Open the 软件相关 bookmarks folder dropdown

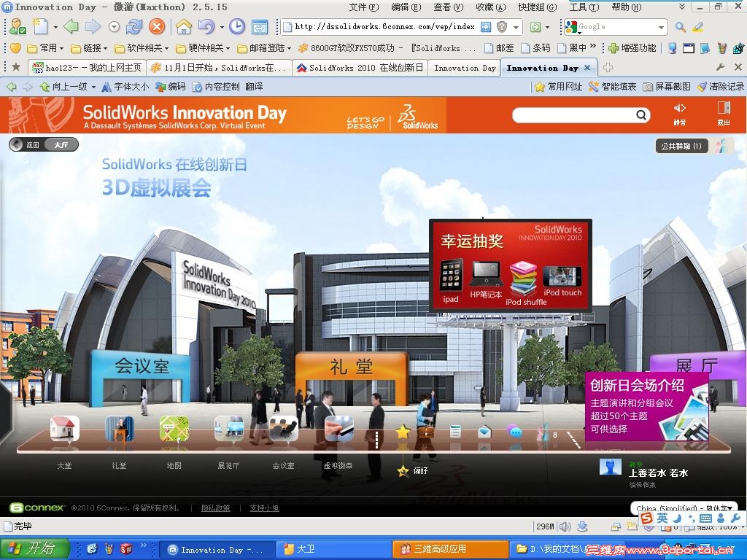(142, 48)
